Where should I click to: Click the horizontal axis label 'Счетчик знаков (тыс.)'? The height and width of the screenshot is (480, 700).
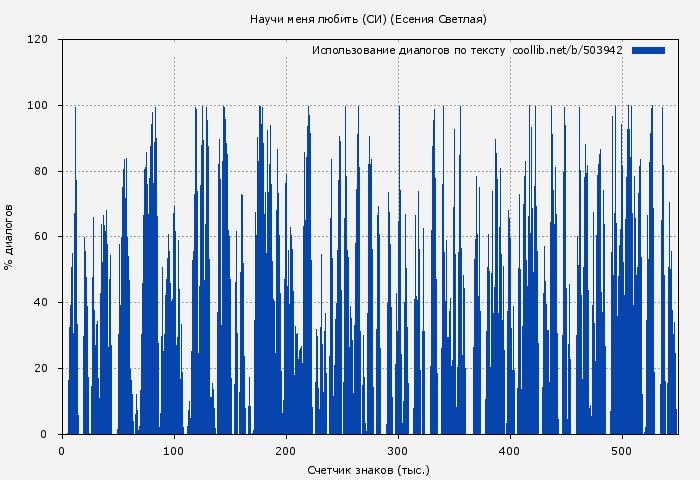[x=368, y=469]
